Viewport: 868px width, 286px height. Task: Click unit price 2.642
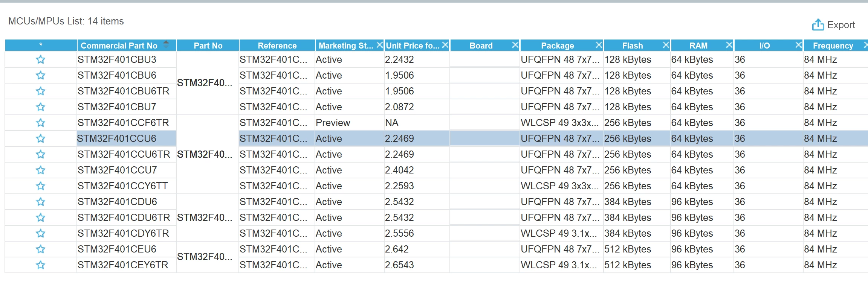(x=397, y=249)
